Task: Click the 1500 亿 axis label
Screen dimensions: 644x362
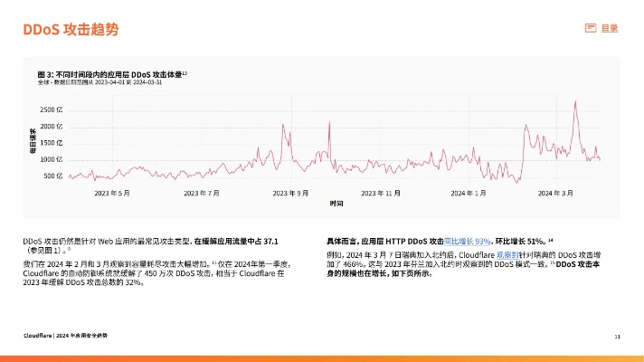Action: coord(51,143)
